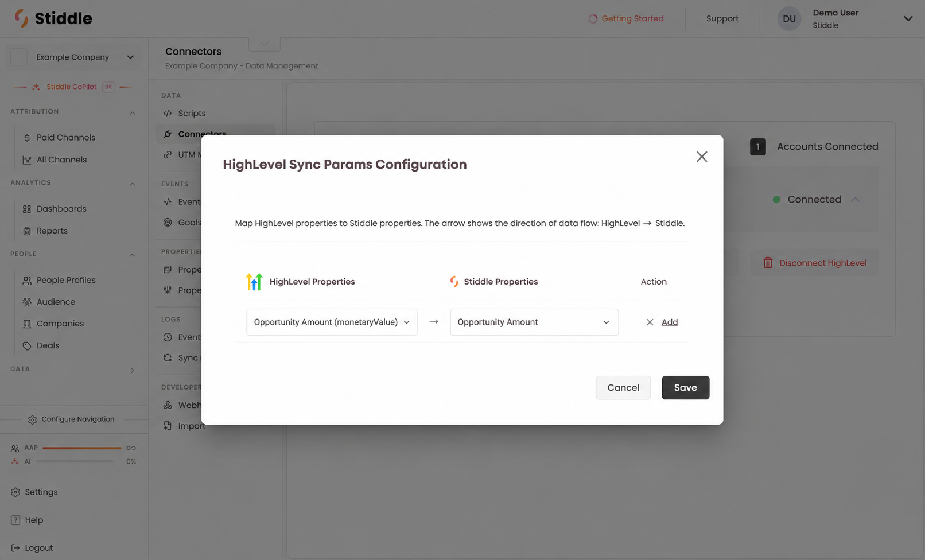Click the AAP usage progress bar

pos(81,448)
